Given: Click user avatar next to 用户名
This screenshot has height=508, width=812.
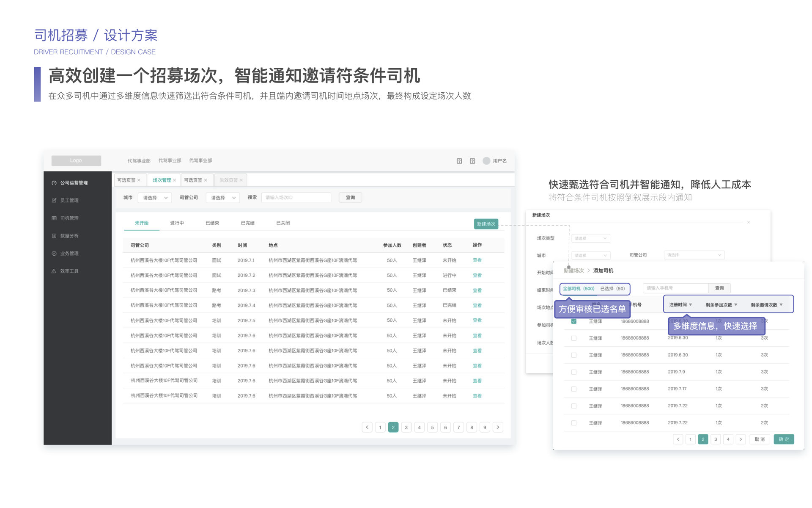Looking at the screenshot, I should (486, 161).
